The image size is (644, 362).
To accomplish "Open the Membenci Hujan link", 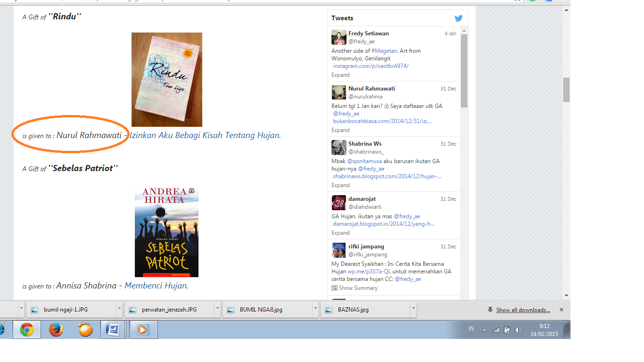I will pos(156,286).
